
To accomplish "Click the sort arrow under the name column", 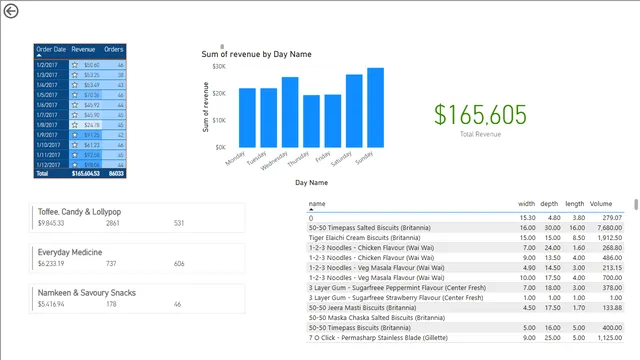I will [x=311, y=209].
